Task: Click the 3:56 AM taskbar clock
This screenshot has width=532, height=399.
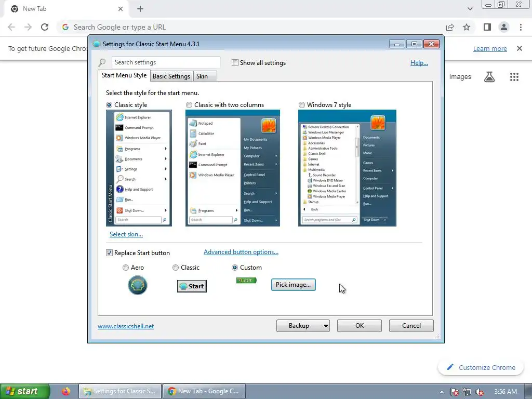Action: coord(506,392)
